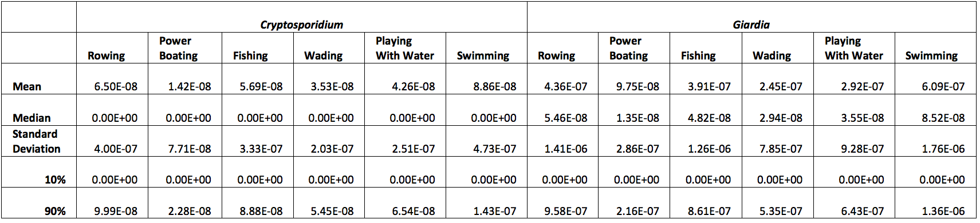980x223 pixels.
Task: Click Giardia Wading standard deviation 7.85E-07
Action: [x=781, y=149]
